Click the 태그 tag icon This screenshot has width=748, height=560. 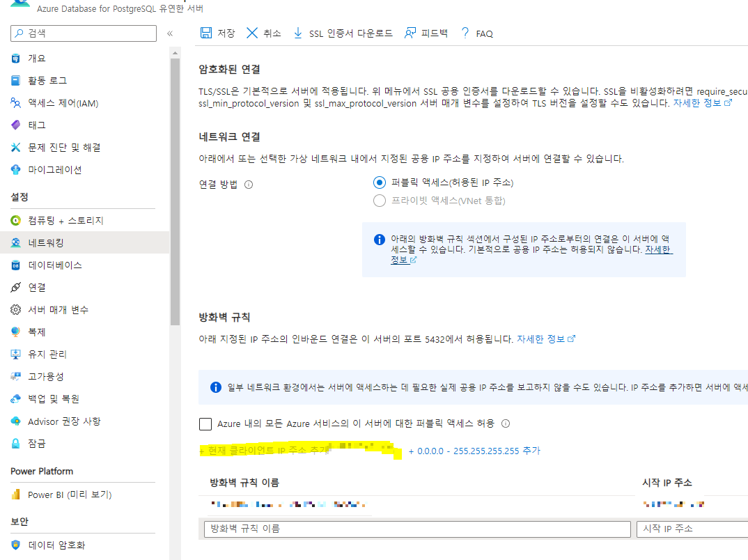(x=16, y=125)
